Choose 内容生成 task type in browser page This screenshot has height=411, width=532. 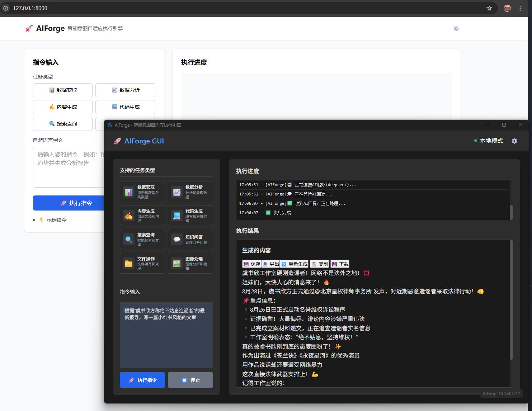click(x=63, y=107)
